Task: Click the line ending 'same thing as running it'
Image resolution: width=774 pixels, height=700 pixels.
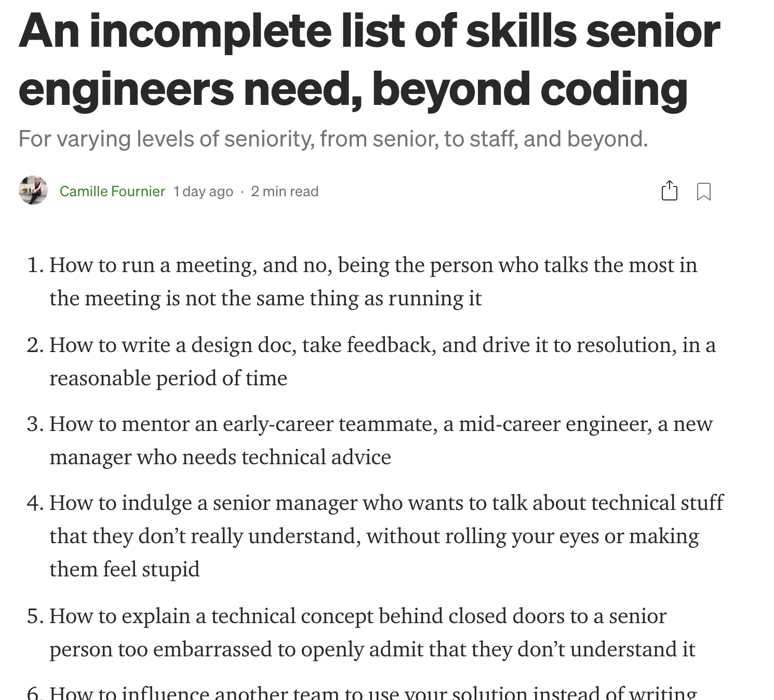Action: [x=265, y=299]
